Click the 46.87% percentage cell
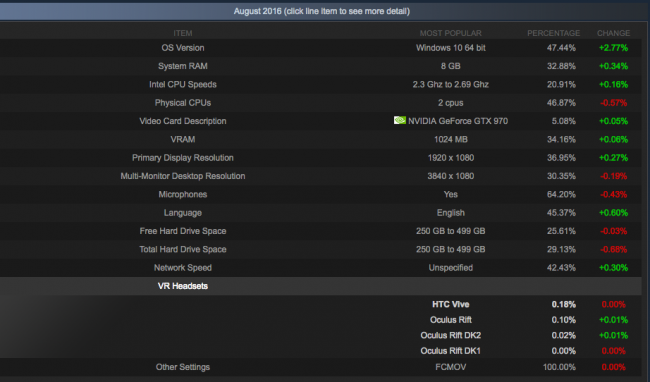650x382 pixels. click(x=561, y=103)
